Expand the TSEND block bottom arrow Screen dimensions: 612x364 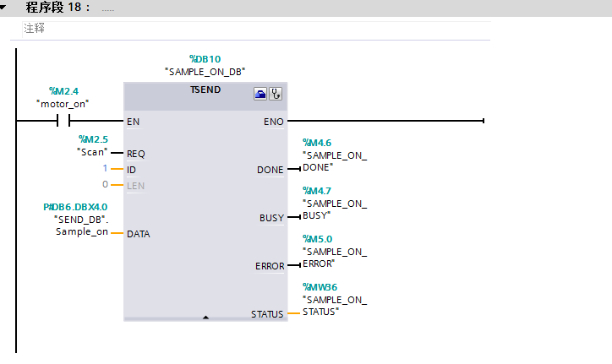(205, 317)
